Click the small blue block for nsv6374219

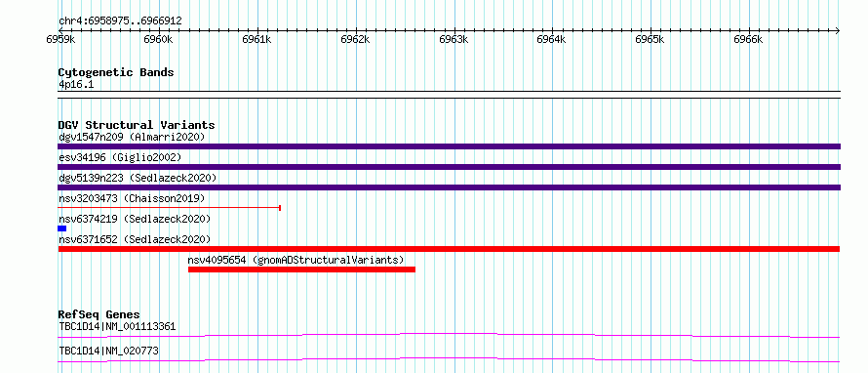(62, 228)
